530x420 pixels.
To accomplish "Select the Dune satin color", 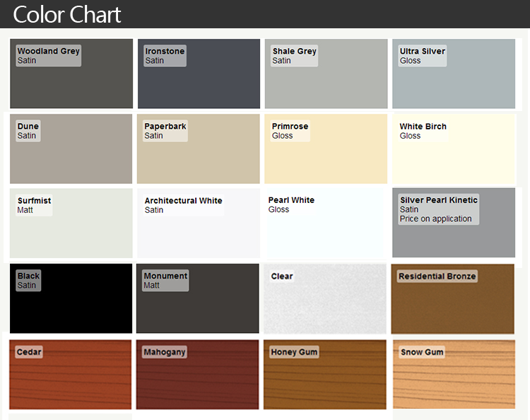I will coord(71,149).
